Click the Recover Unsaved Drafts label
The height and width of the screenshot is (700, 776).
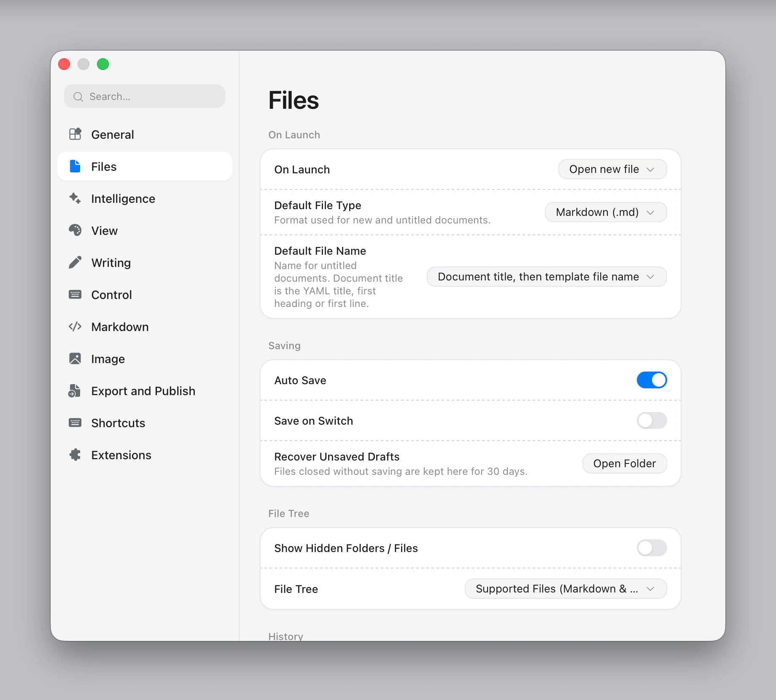pyautogui.click(x=337, y=457)
